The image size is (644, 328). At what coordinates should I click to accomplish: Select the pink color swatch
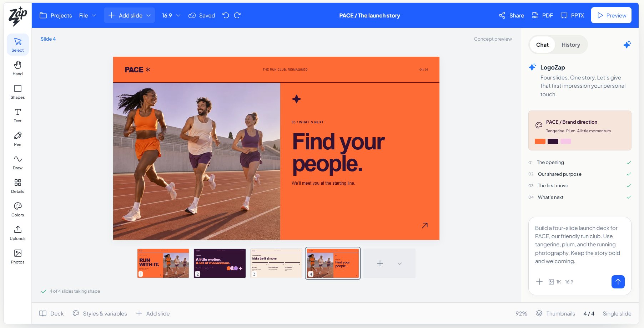tap(566, 141)
